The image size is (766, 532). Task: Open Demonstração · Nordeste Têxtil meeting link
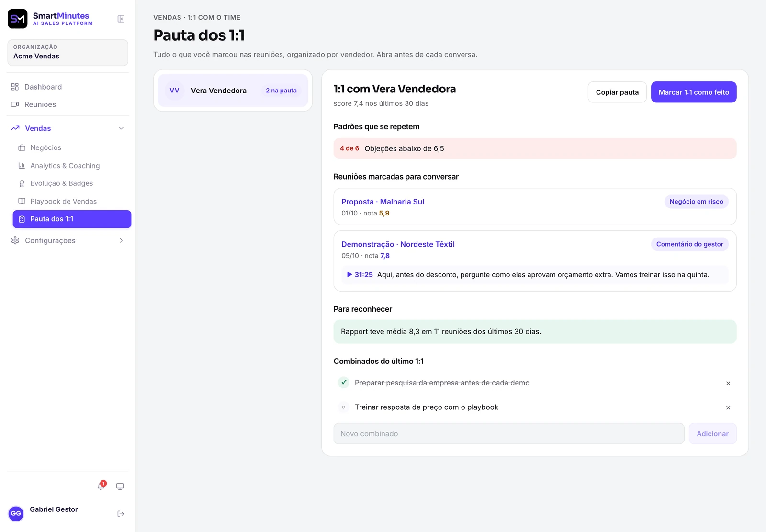point(398,244)
